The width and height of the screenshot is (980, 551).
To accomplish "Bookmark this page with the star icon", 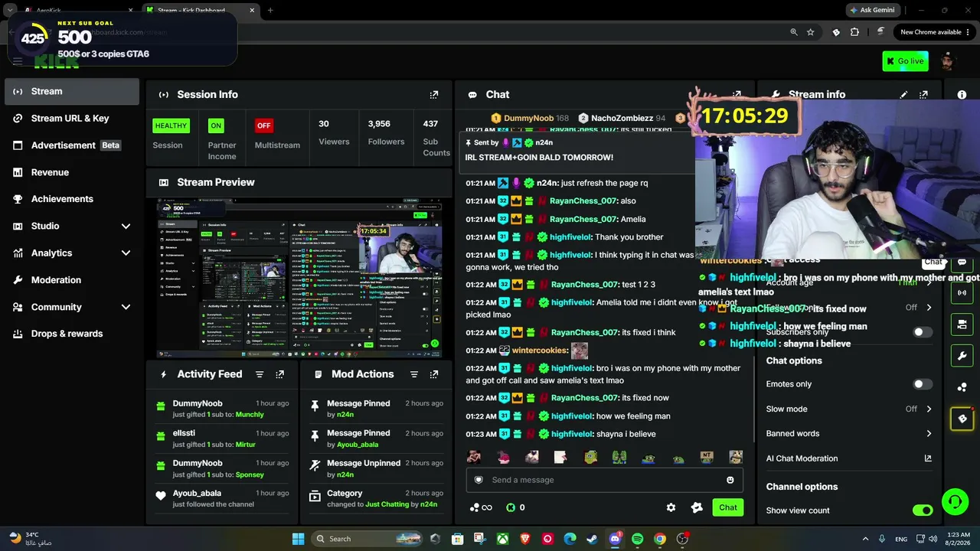I will click(810, 32).
